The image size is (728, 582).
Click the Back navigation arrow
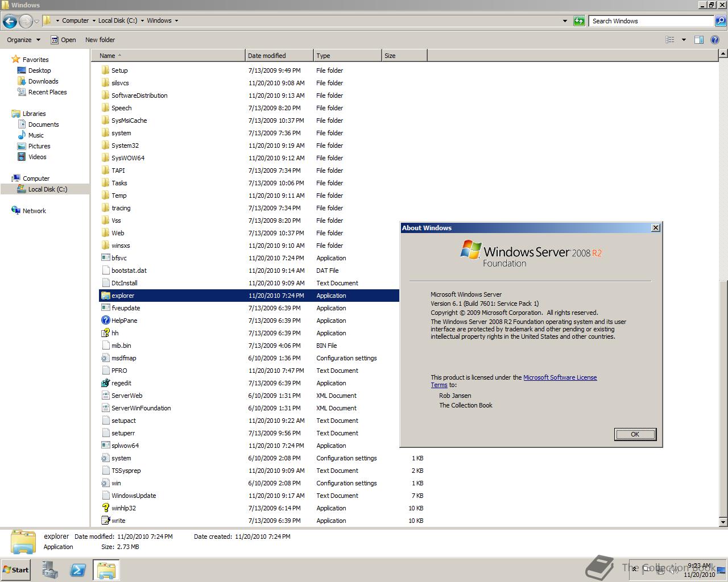[10, 22]
